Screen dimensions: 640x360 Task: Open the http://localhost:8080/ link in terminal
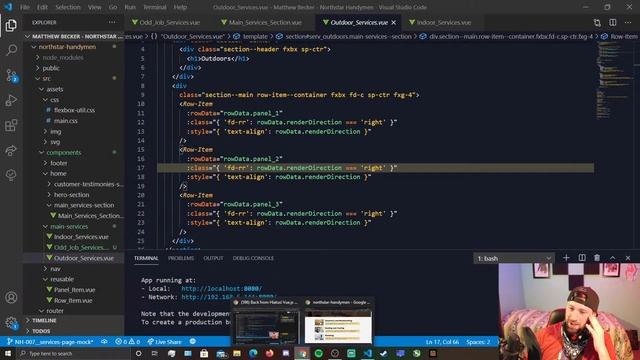click(x=222, y=289)
